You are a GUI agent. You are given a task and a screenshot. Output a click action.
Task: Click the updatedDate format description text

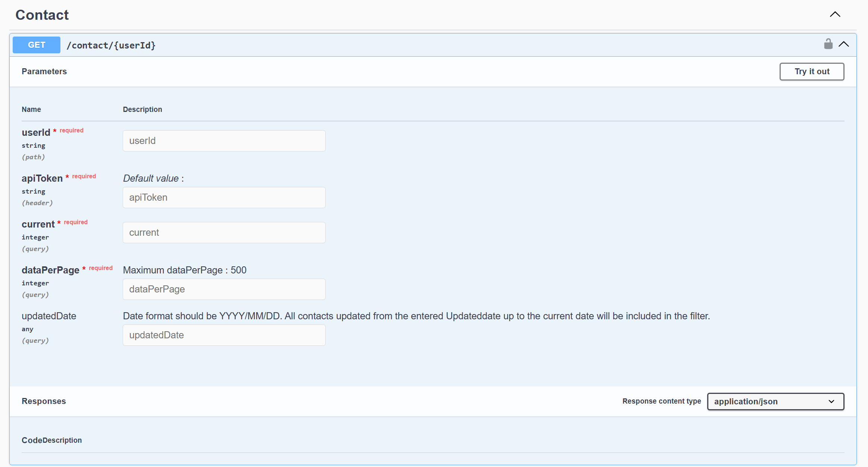point(416,316)
